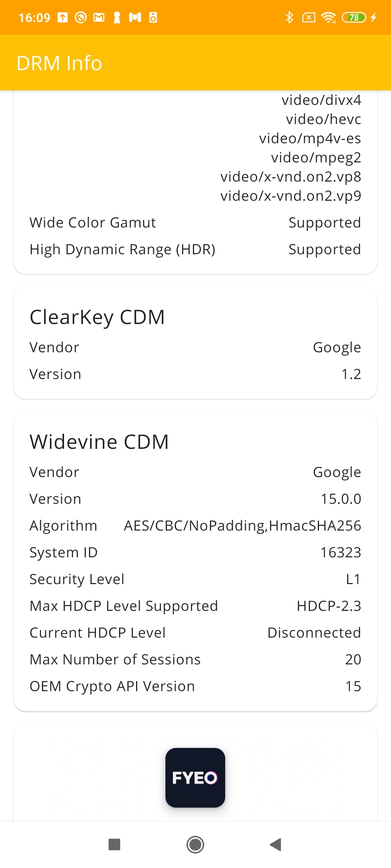Tap the circular home navigation button
The width and height of the screenshot is (391, 868).
click(x=195, y=844)
